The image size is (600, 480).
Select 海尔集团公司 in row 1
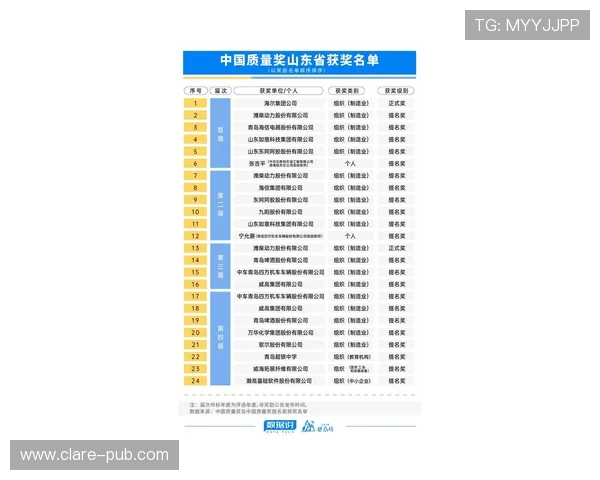pyautogui.click(x=280, y=103)
